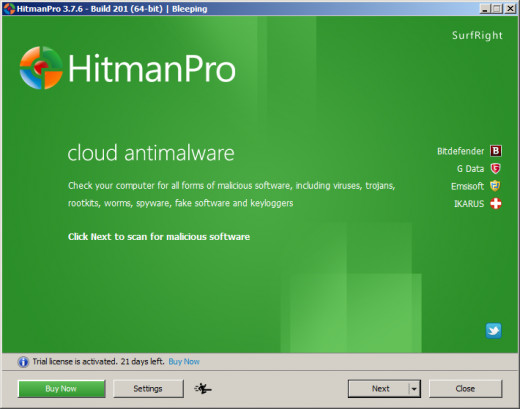Click the Emsisoft shield icon

495,186
